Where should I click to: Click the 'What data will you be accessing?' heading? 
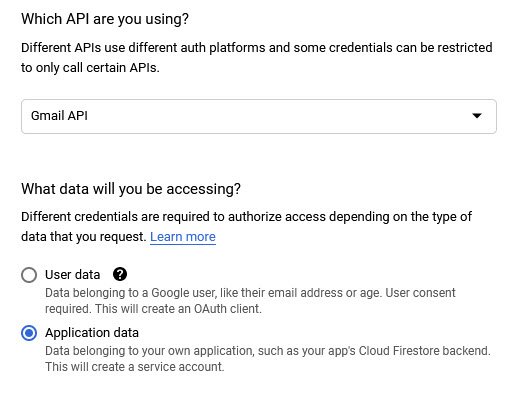point(131,189)
